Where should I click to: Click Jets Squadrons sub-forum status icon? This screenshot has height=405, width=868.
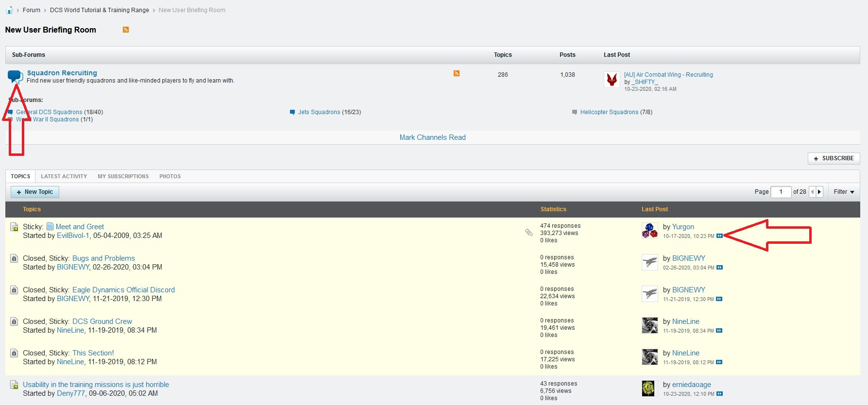pyautogui.click(x=292, y=112)
